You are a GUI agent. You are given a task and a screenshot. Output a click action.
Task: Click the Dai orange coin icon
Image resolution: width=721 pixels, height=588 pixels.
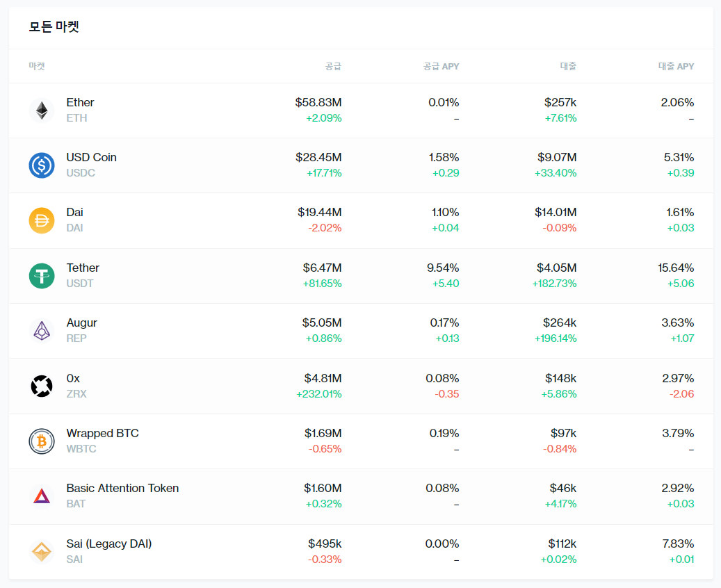pyautogui.click(x=42, y=220)
